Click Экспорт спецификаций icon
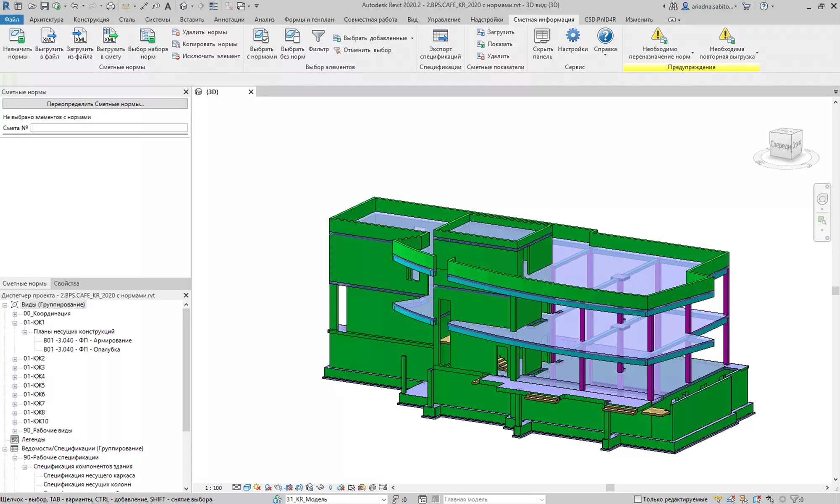The width and height of the screenshot is (840, 504). click(x=440, y=37)
